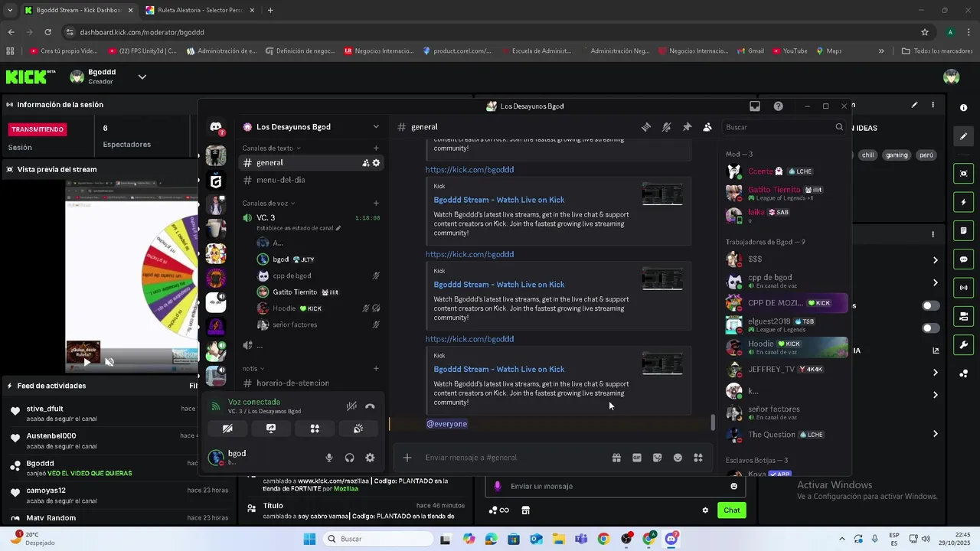Viewport: 980px width, 551px height.
Task: Open Kick chat settings gear
Action: (705, 510)
